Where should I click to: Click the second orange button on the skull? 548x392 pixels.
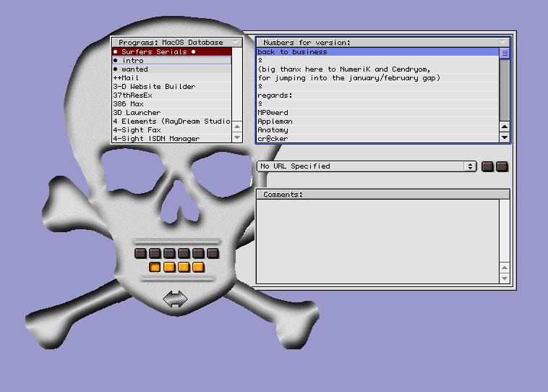(169, 267)
